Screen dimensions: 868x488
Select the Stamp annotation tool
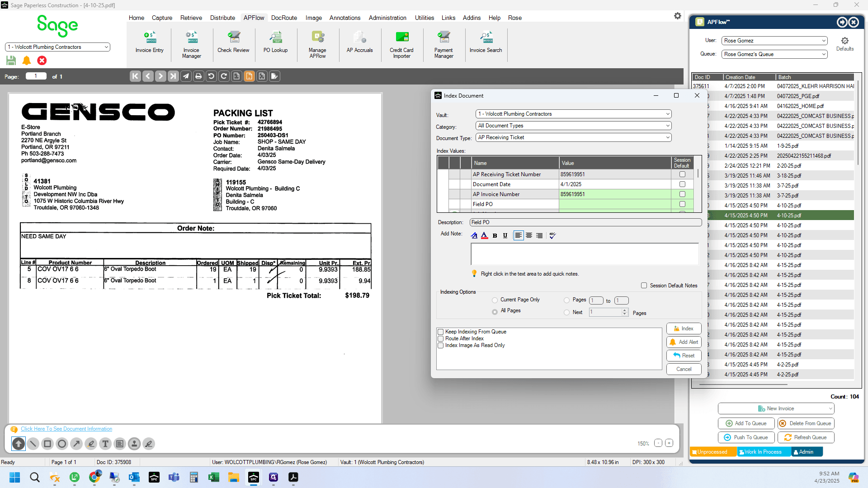point(134,444)
